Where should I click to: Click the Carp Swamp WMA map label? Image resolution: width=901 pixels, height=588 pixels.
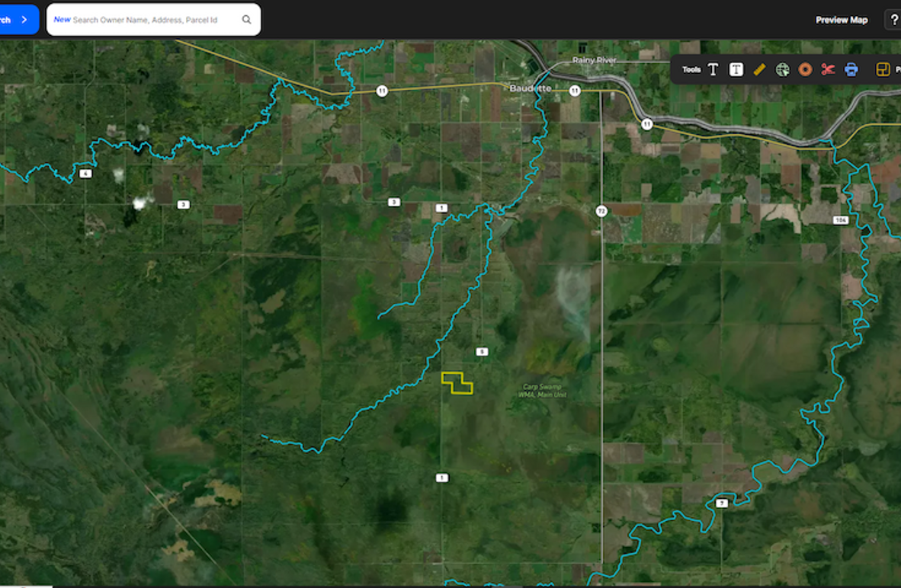[543, 391]
